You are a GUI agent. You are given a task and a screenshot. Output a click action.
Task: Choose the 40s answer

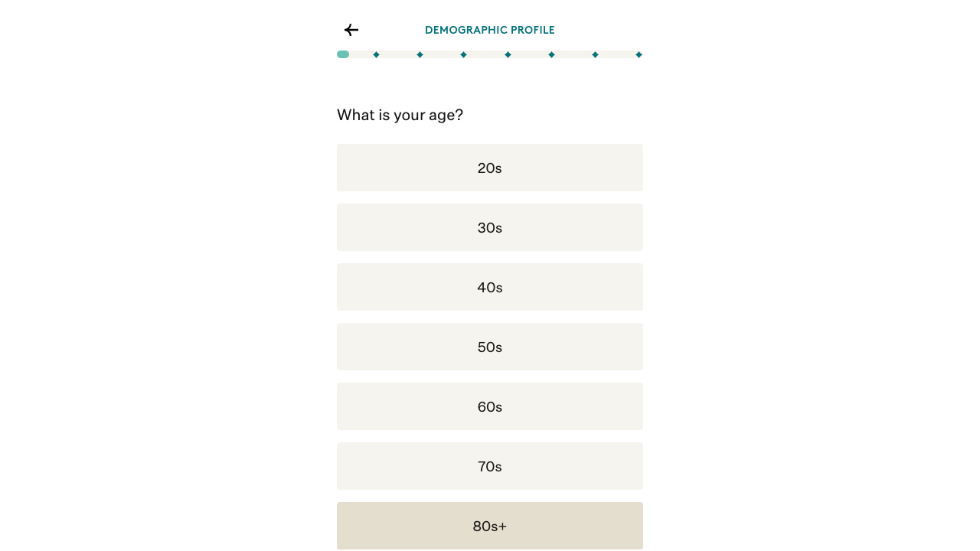pyautogui.click(x=490, y=287)
